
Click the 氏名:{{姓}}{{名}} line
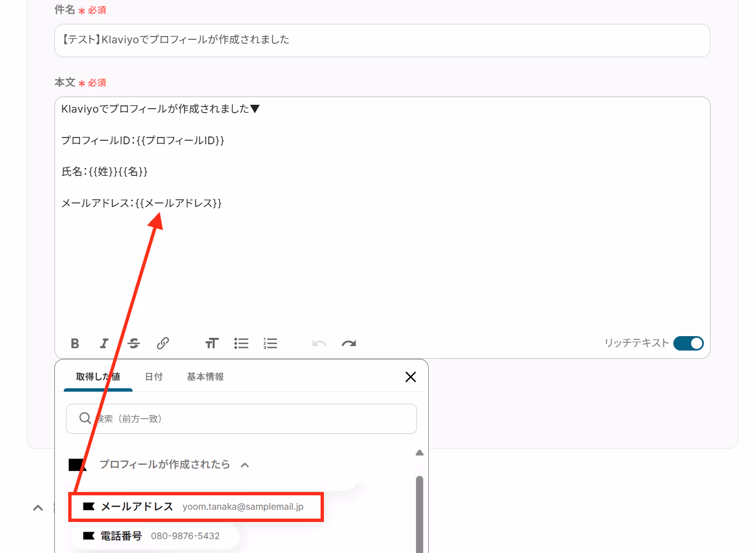(104, 171)
